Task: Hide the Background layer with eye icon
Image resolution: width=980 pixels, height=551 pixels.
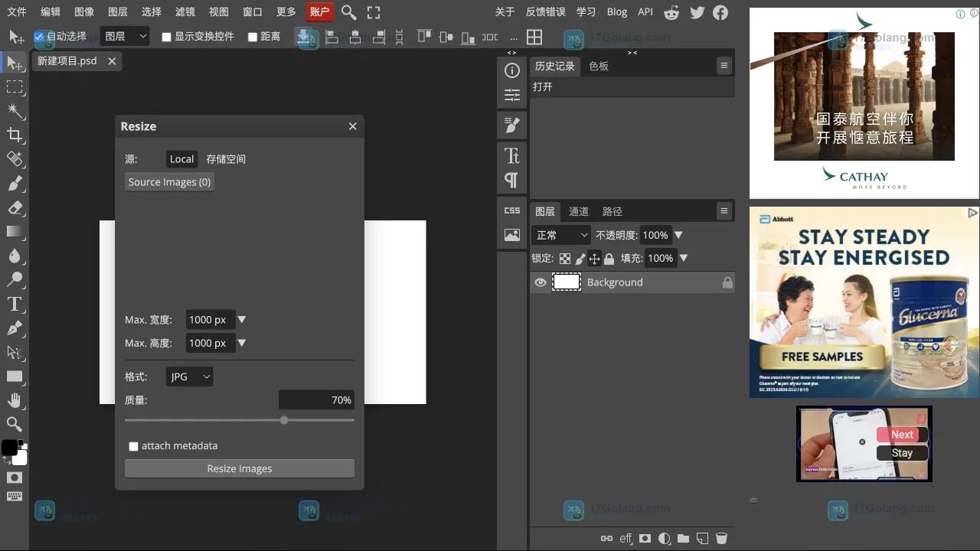Action: (541, 282)
